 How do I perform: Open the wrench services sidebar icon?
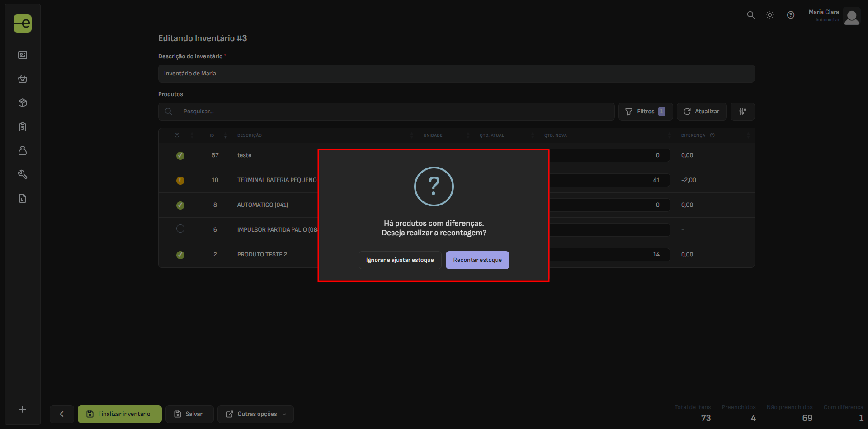[23, 174]
